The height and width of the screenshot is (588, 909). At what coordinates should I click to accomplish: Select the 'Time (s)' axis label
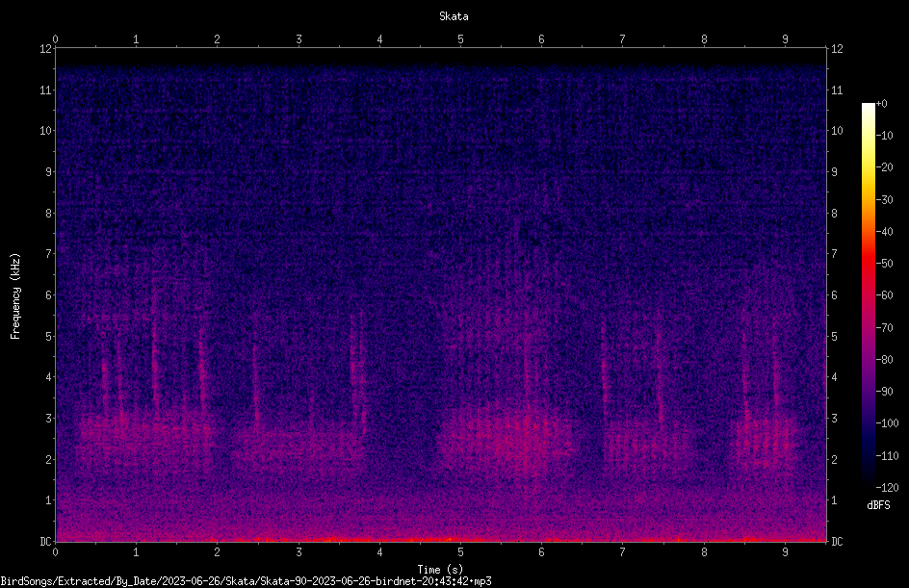pos(440,570)
